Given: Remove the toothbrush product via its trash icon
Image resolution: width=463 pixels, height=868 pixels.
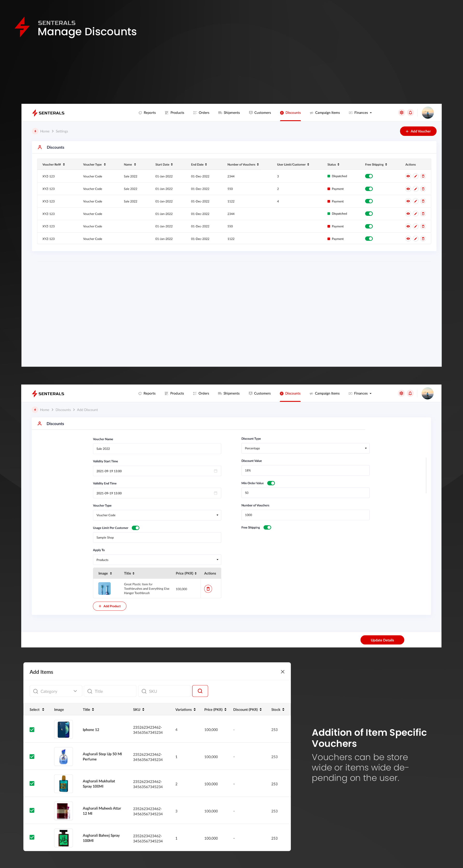Looking at the screenshot, I should click(208, 589).
